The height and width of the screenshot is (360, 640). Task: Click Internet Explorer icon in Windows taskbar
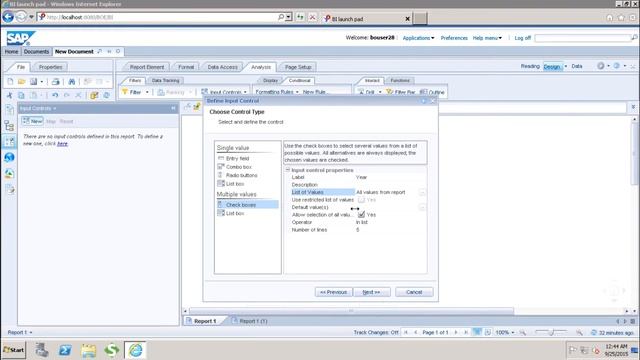136,350
